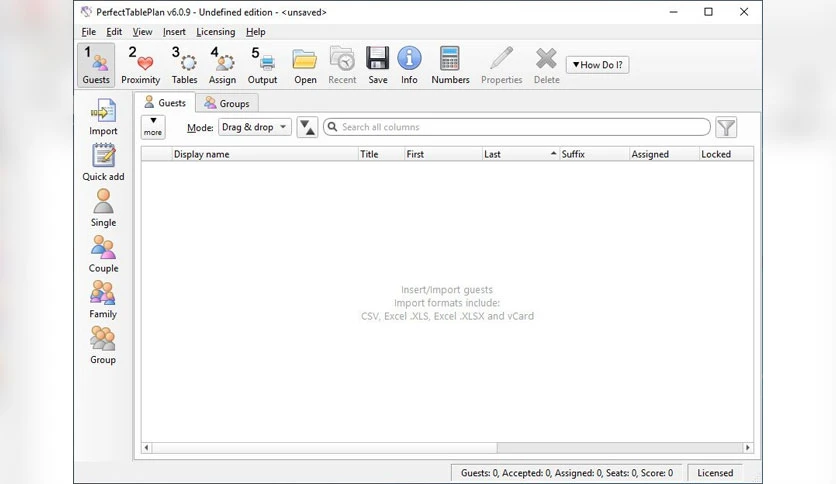The width and height of the screenshot is (836, 484).
Task: Click the guests count status bar text
Action: point(567,473)
